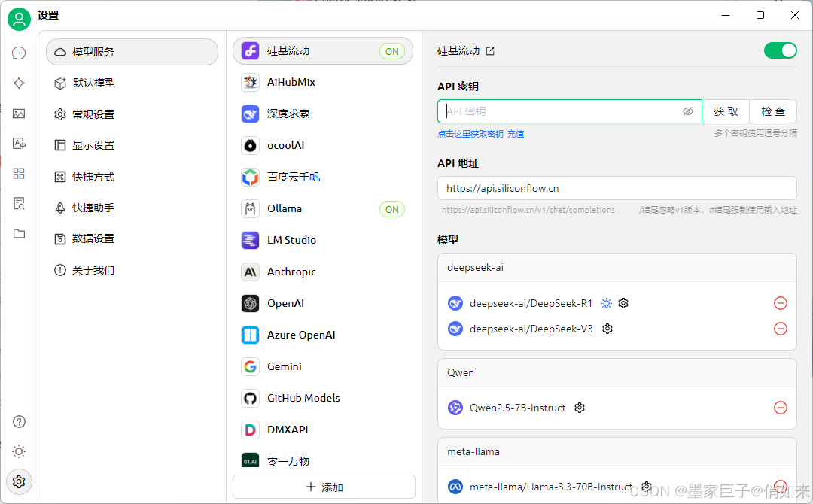Remove deepseek-ai/DeepSeek-V3 model
The height and width of the screenshot is (504, 813).
pyautogui.click(x=781, y=329)
